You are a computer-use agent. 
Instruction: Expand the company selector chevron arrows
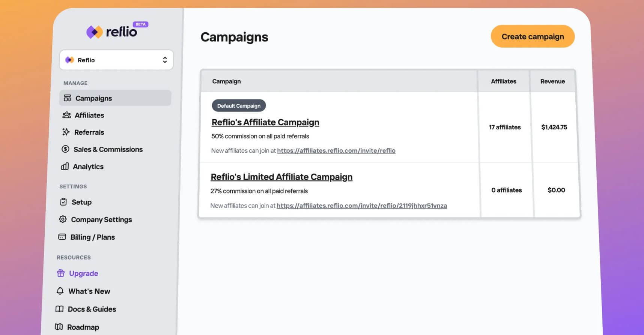coord(165,60)
